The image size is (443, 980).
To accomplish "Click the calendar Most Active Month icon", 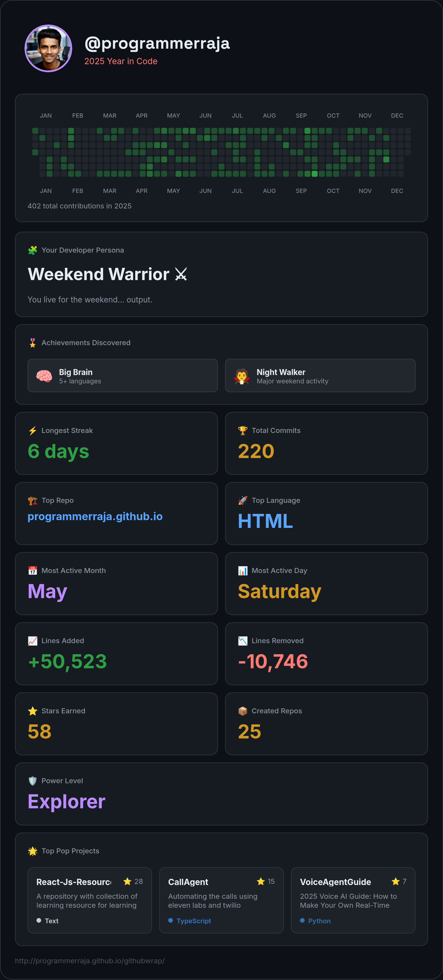I will pos(33,571).
